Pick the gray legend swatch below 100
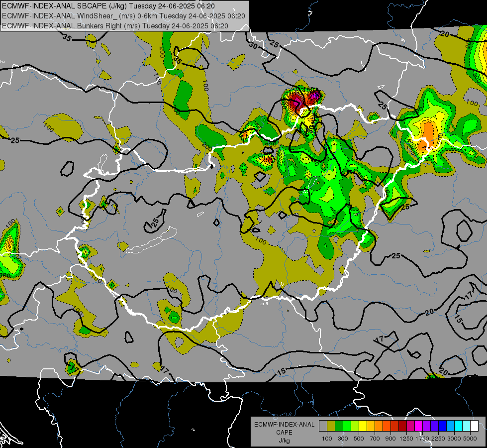 coord(323,426)
